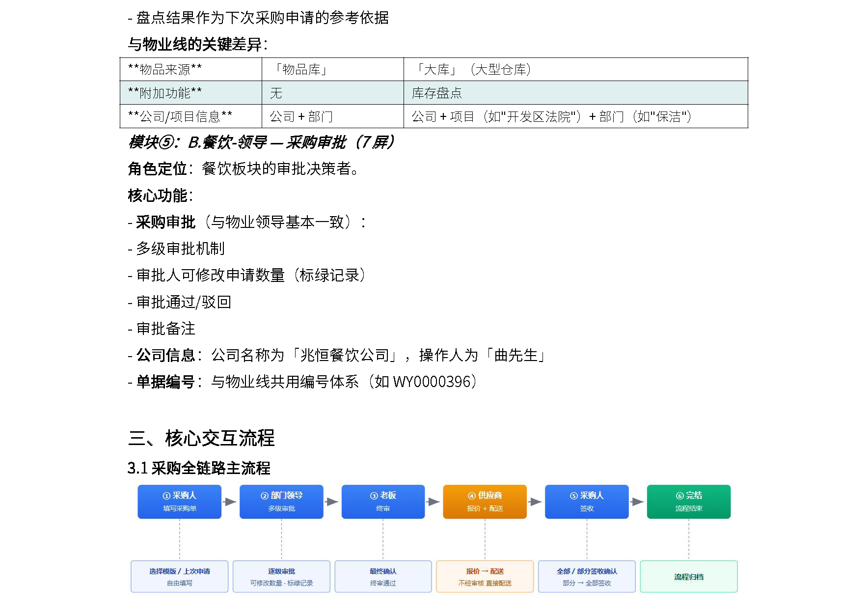Click the **公司/项目信息** table cell
Viewport: 868px width, 613px height.
click(191, 116)
